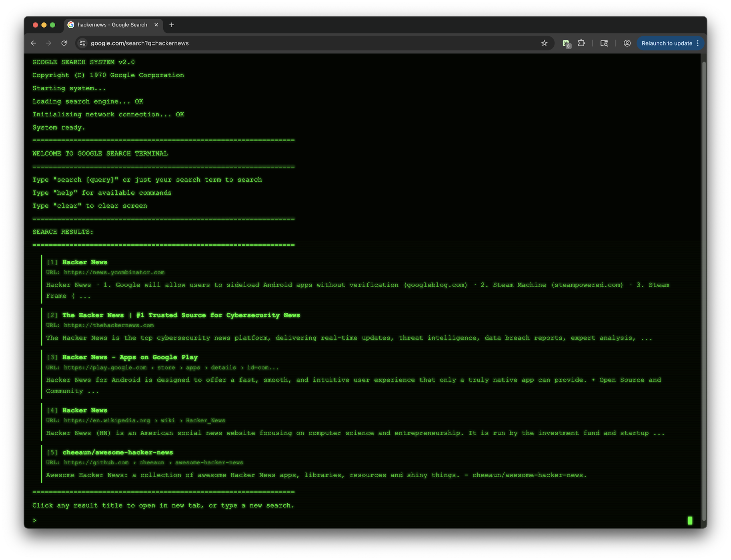Click the back navigation arrow
The width and height of the screenshot is (731, 560).
pos(33,43)
